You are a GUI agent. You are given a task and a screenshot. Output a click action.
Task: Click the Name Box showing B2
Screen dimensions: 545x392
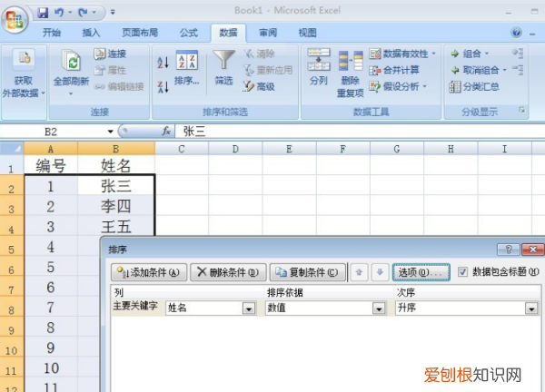click(51, 132)
